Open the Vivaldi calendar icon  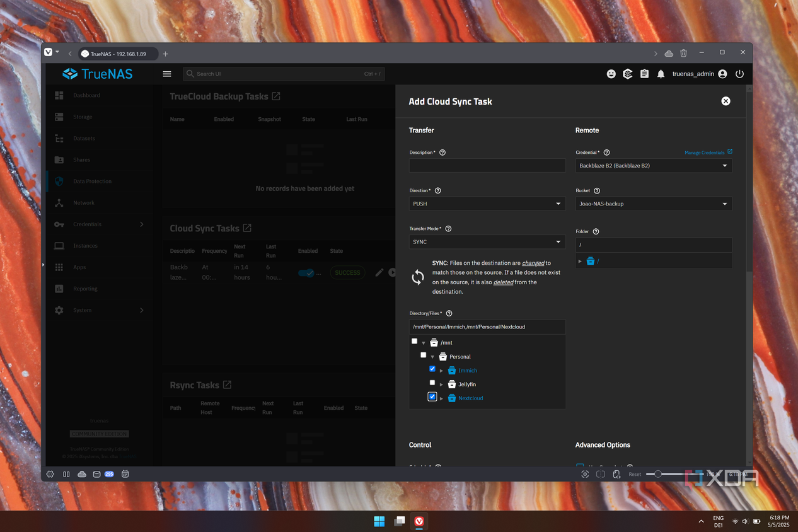[x=125, y=474]
